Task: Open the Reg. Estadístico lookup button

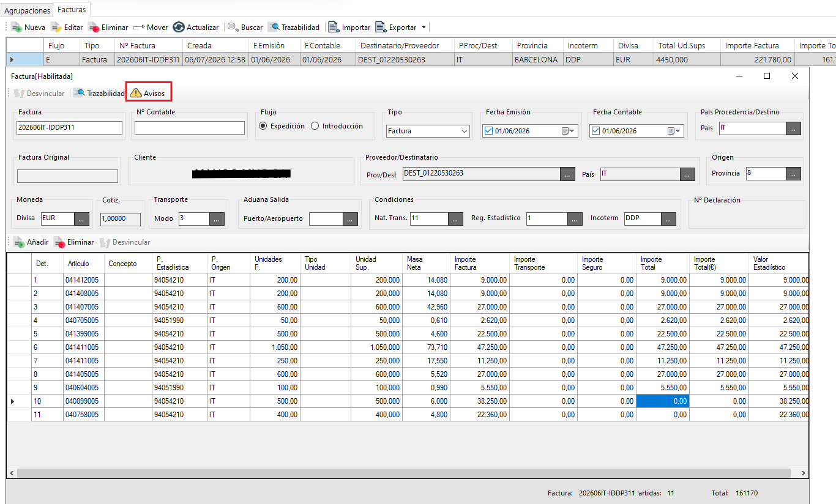Action: tap(576, 218)
